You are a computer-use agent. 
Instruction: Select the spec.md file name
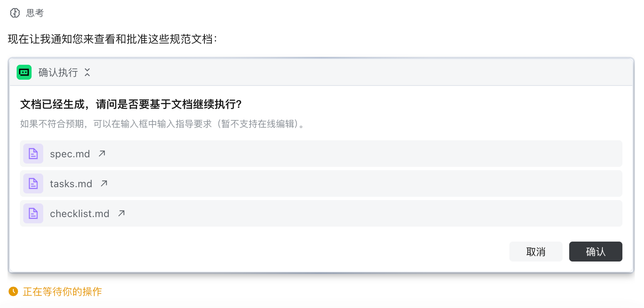coord(70,154)
